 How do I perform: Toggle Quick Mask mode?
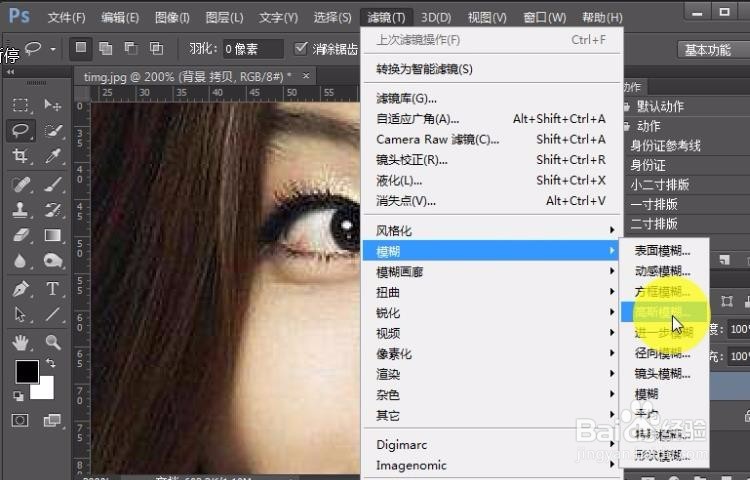(20, 420)
